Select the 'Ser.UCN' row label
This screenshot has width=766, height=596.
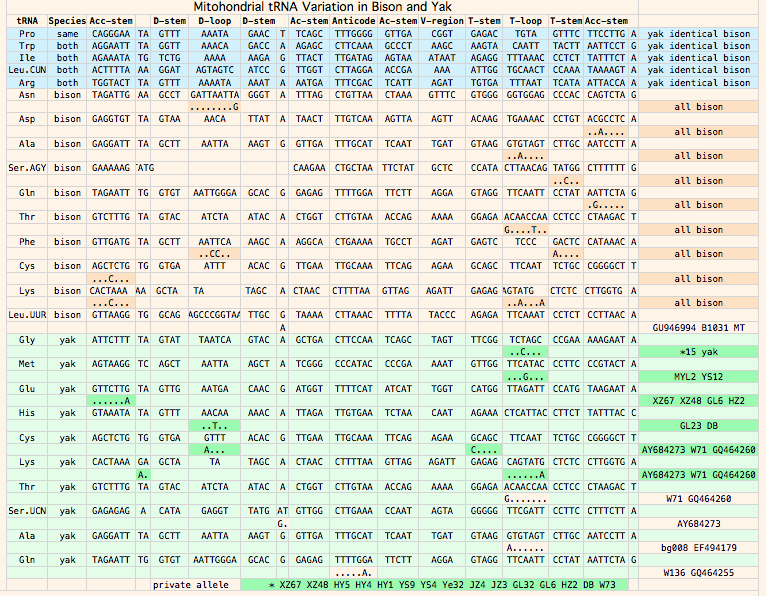[27, 510]
